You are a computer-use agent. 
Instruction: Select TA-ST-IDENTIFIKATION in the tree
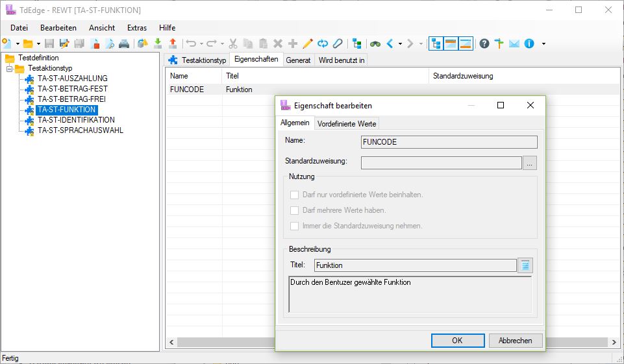76,120
